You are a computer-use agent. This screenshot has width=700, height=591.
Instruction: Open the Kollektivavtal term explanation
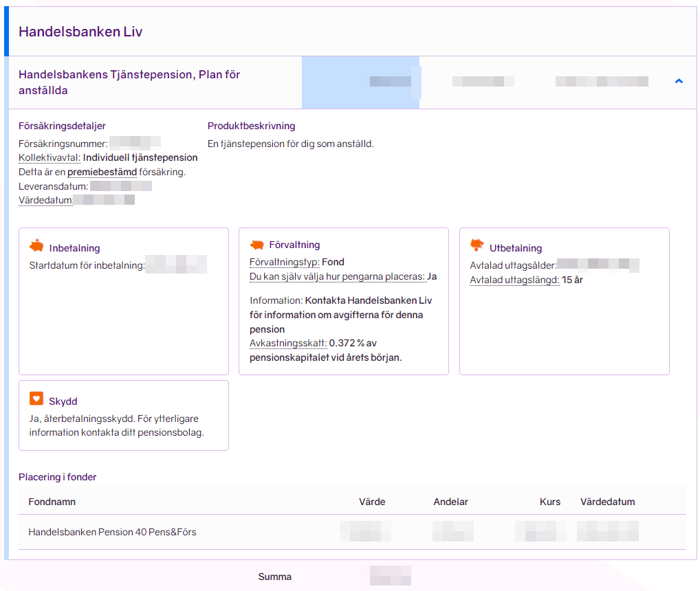49,157
